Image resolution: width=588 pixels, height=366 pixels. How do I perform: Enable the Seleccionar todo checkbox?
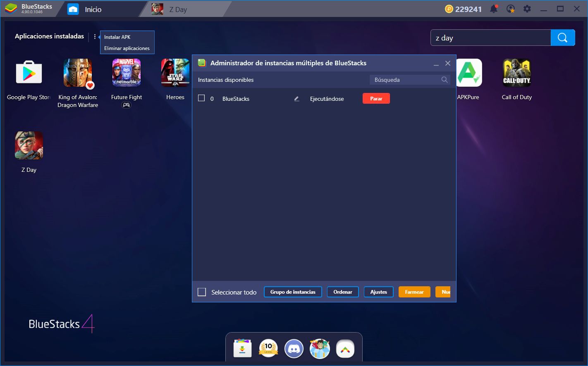(202, 292)
